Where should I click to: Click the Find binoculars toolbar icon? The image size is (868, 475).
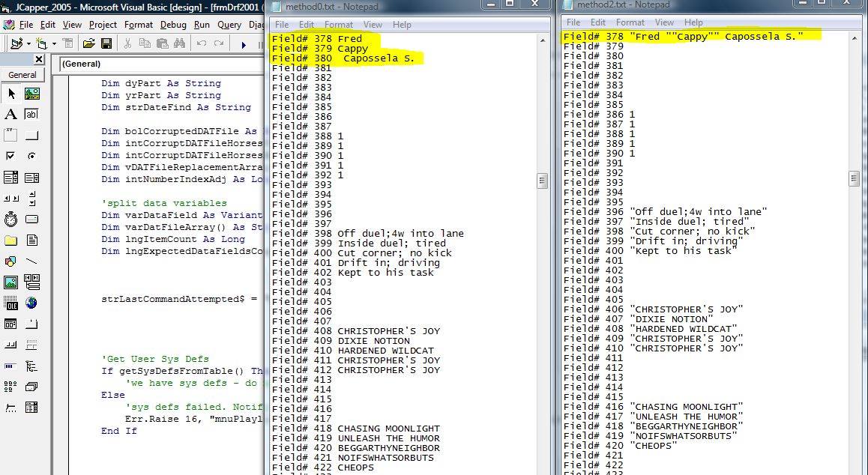(179, 43)
